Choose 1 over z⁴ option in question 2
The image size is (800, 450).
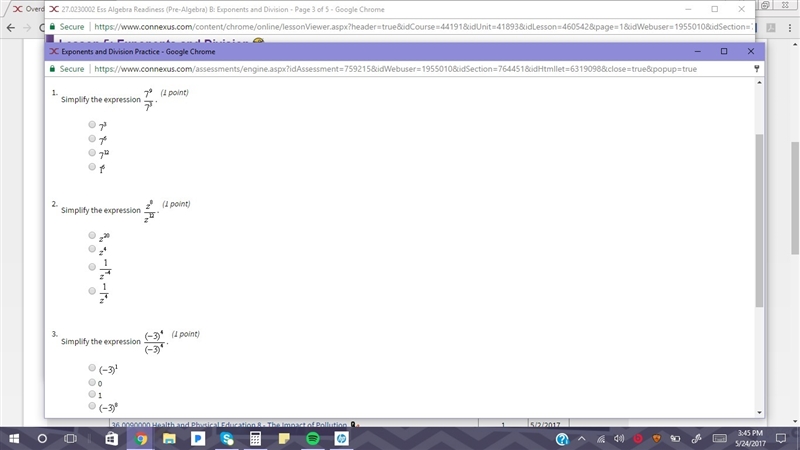pyautogui.click(x=92, y=291)
